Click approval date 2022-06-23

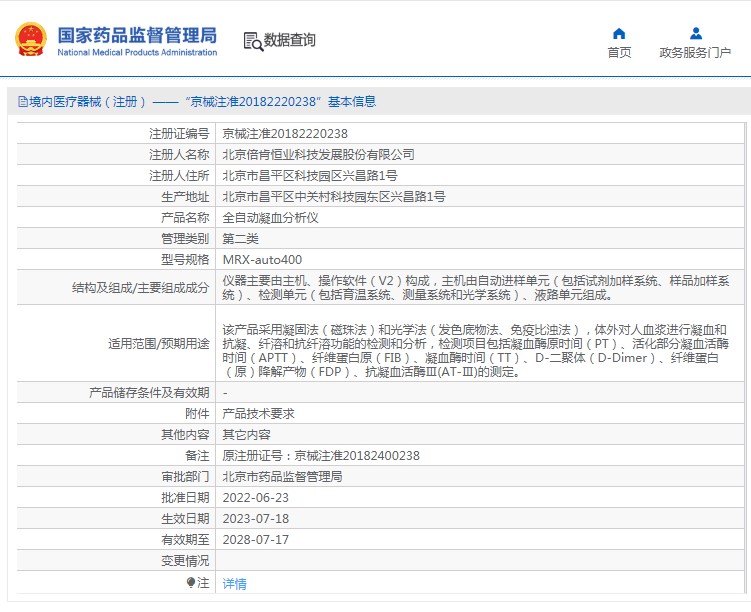coord(256,498)
